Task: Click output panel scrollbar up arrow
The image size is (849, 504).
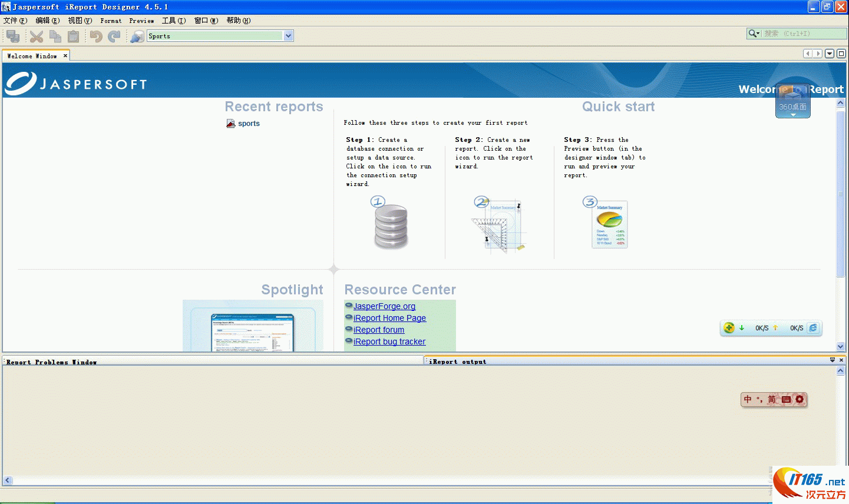Action: click(x=841, y=371)
